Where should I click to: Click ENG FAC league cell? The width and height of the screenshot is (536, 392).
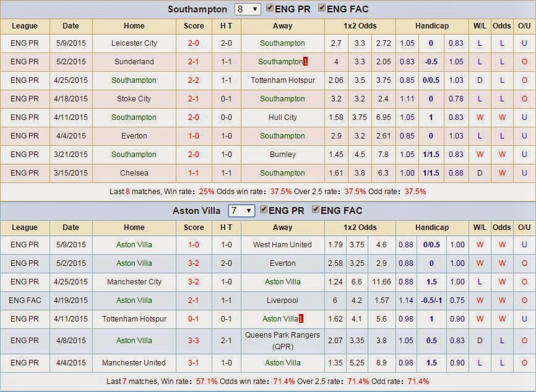25,300
